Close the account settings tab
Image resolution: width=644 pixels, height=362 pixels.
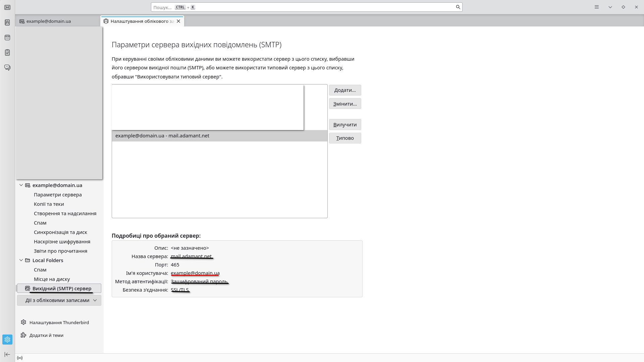pos(178,21)
